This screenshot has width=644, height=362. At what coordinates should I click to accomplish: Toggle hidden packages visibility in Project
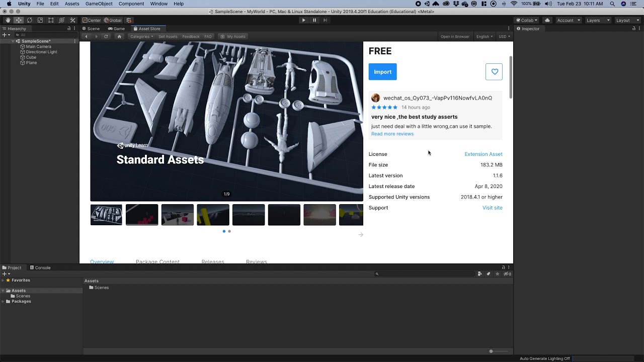pyautogui.click(x=508, y=274)
